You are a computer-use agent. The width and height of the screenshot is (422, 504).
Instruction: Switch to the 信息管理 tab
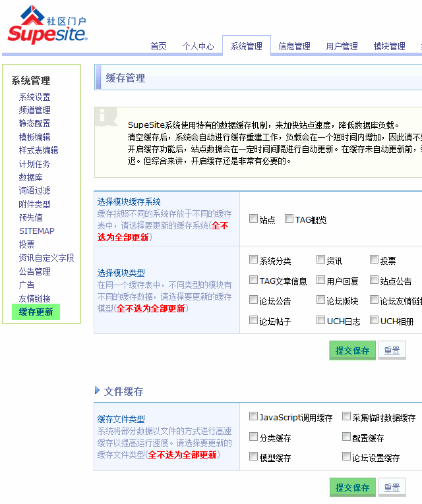(x=294, y=46)
